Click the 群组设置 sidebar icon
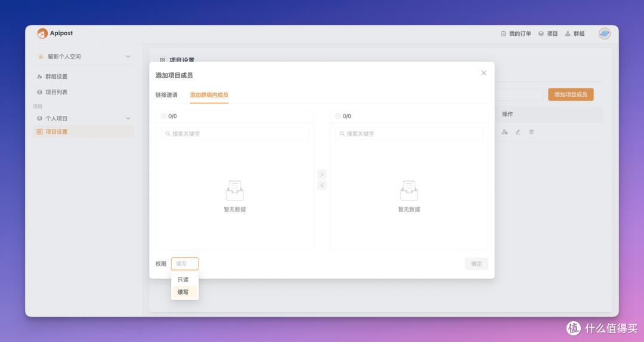 (x=39, y=76)
